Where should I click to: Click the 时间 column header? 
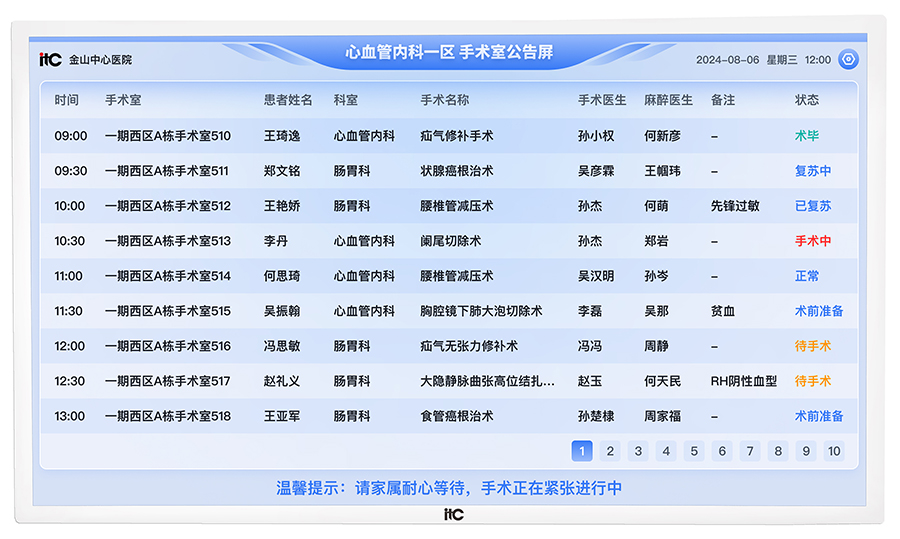click(67, 100)
